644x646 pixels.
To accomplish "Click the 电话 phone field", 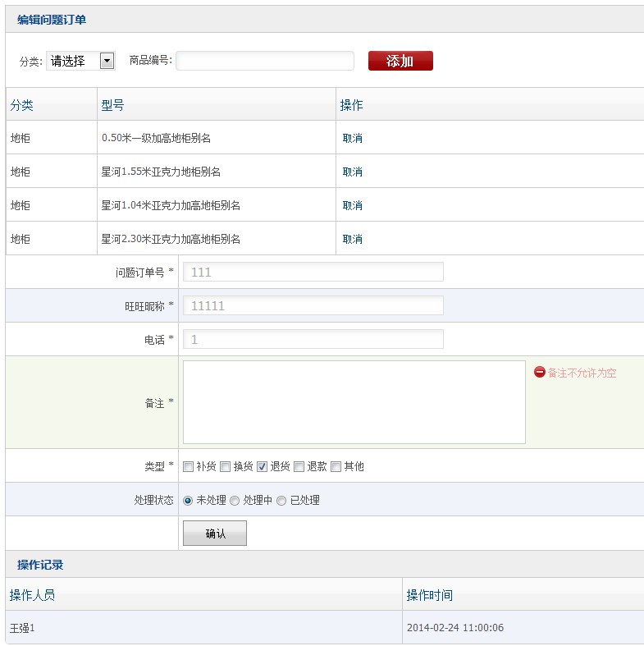I will [313, 339].
